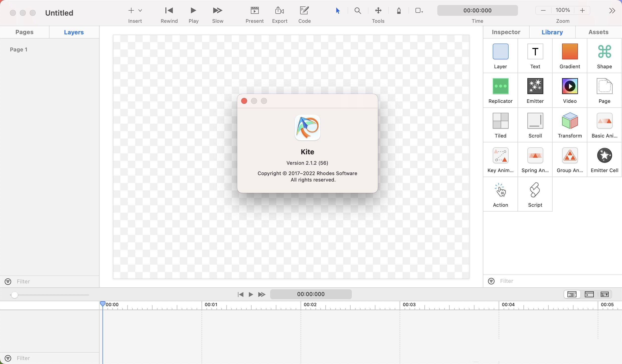Select the Replicator library item
622x364 pixels.
[x=500, y=91]
